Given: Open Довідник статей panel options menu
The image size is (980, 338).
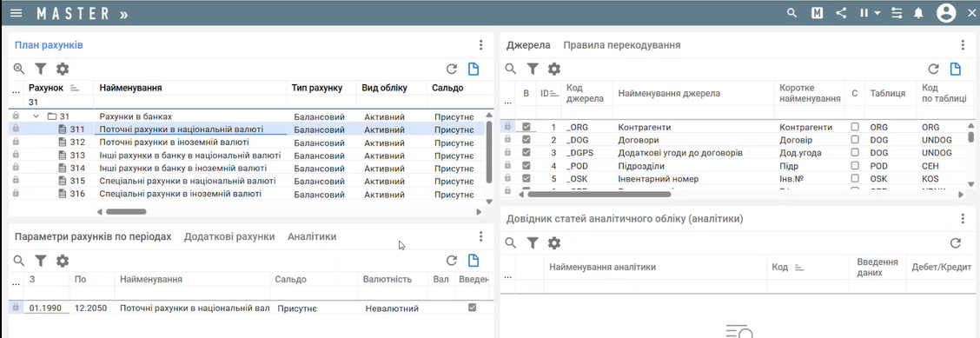Looking at the screenshot, I should click(x=963, y=219).
